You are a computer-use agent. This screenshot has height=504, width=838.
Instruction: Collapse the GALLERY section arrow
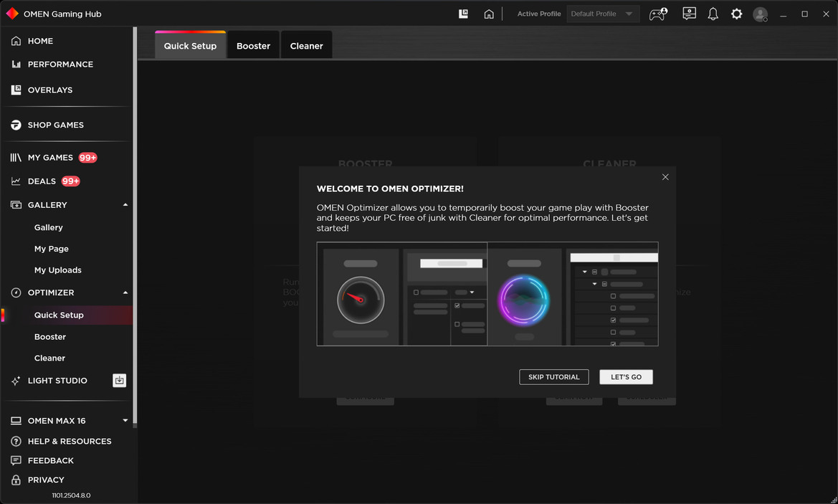coord(125,205)
